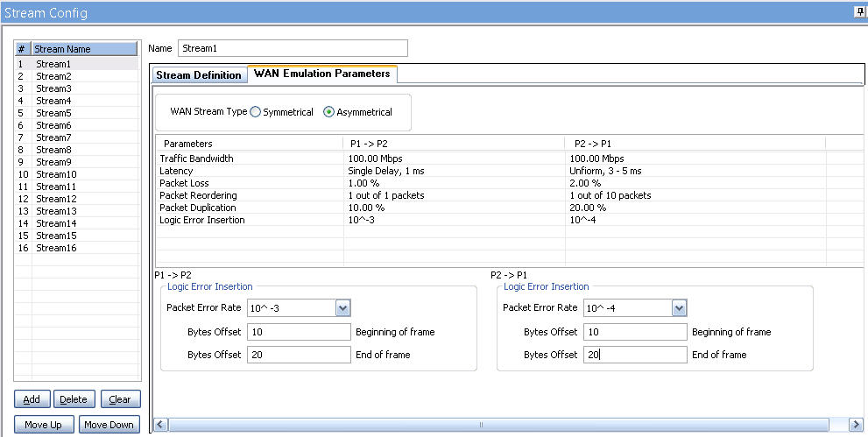Click the 1.00 % packet loss cell
Screen dimensions: 868x437
point(455,183)
